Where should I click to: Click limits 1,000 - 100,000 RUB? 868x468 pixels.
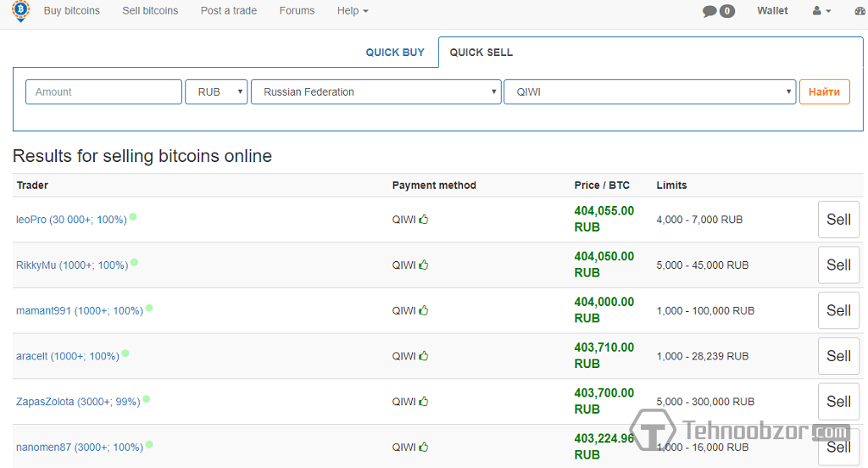[705, 310]
